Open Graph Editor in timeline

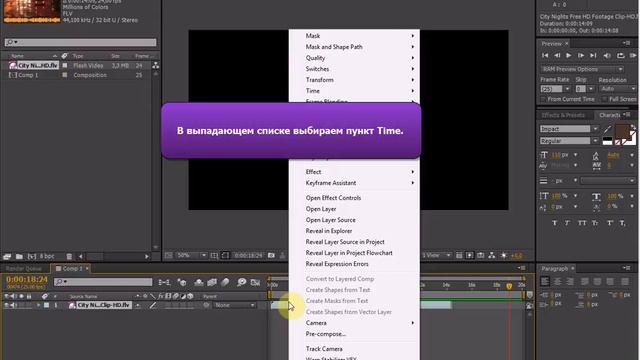coord(256,282)
